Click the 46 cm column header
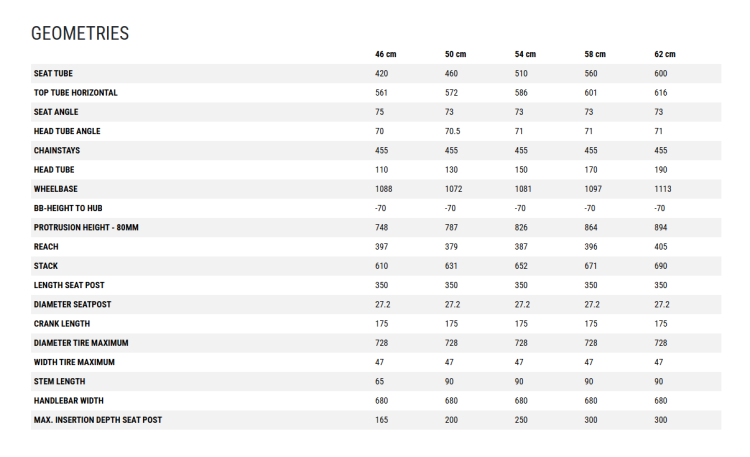Viewport: 750px width, 457px height. click(386, 54)
